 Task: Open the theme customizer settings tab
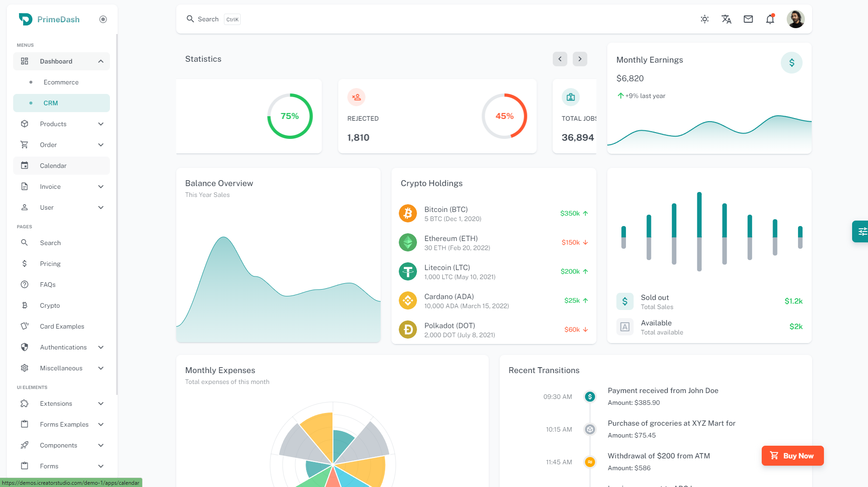click(861, 231)
